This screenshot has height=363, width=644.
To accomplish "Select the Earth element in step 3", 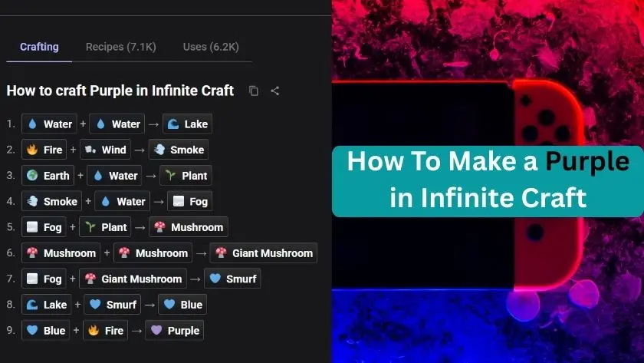I will (48, 176).
